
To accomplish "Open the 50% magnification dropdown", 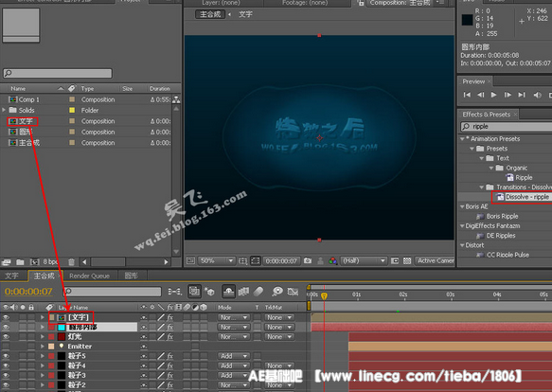I will click(216, 261).
